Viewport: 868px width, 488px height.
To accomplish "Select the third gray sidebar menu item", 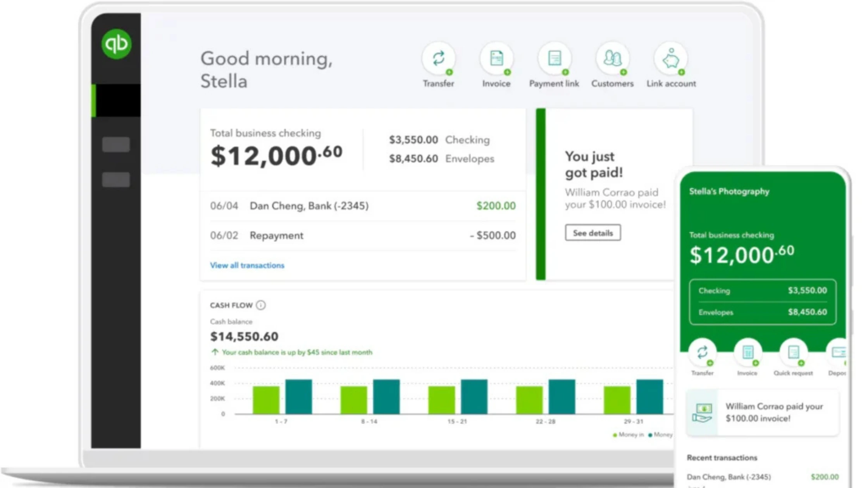I will 116,180.
